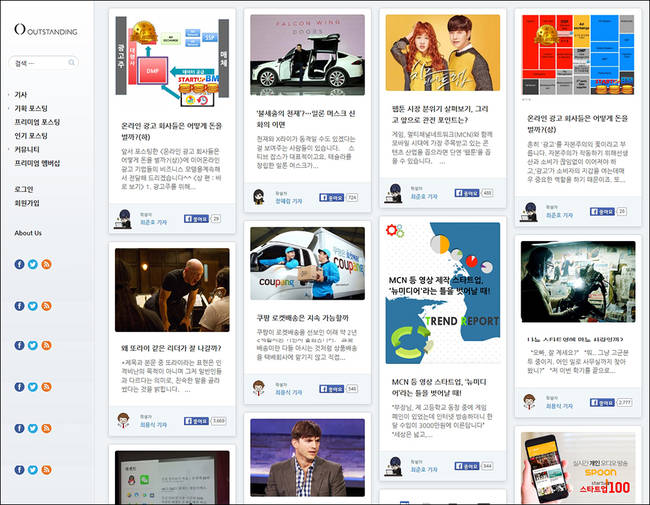Click the 로그인 link
The height and width of the screenshot is (505, 650).
click(24, 188)
